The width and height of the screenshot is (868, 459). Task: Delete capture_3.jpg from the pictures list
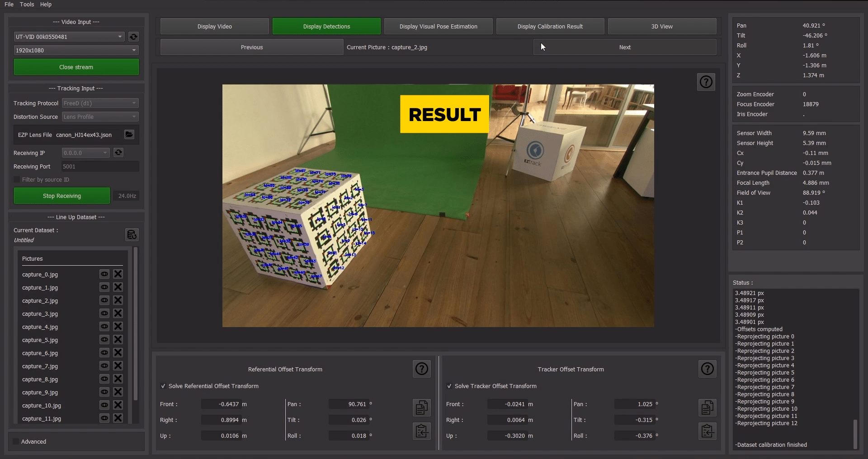tap(118, 314)
